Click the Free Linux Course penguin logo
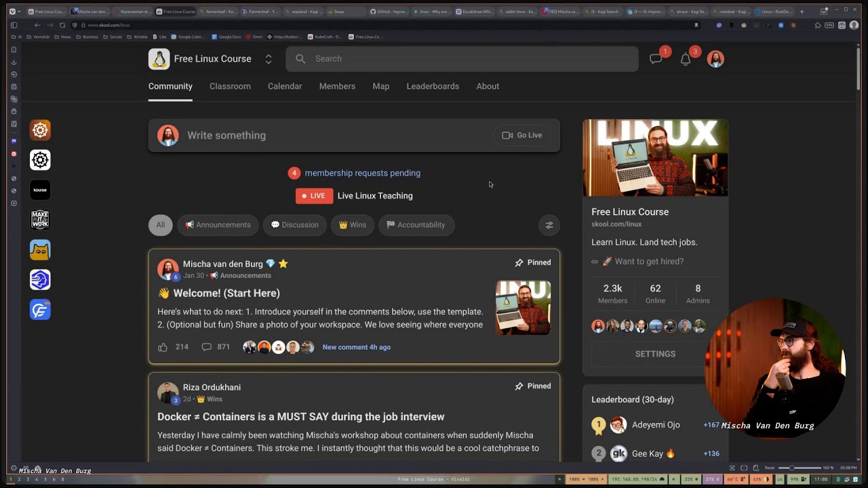Screen dimensions: 868x488 click(x=159, y=59)
